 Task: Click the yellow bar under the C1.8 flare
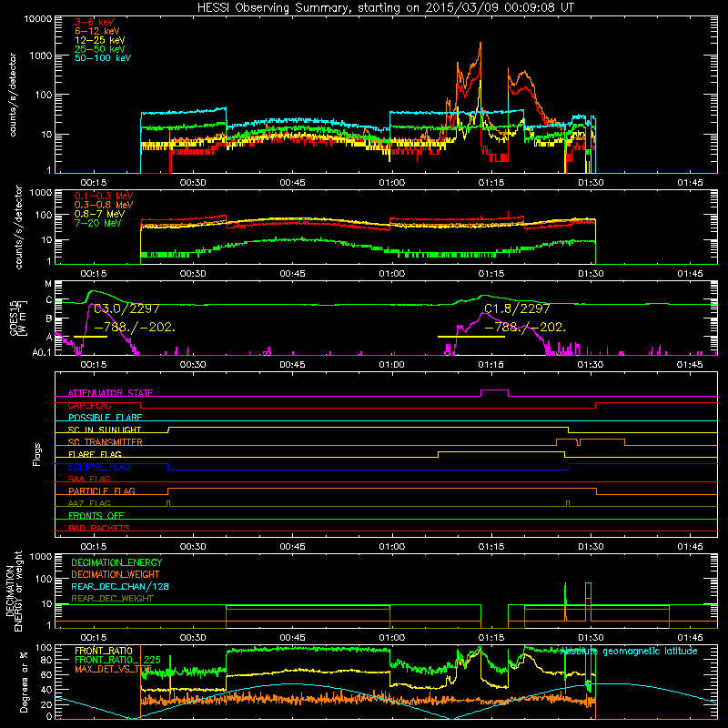click(x=470, y=337)
